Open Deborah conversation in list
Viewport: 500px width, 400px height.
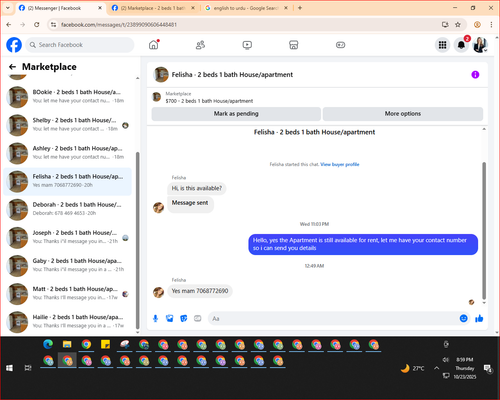[x=68, y=209]
